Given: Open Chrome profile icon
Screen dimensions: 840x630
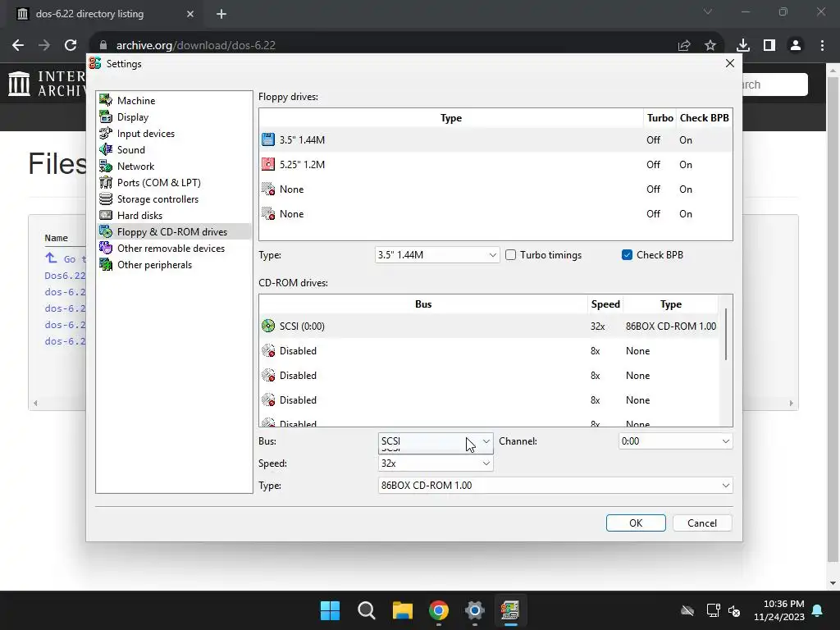Looking at the screenshot, I should 796,45.
